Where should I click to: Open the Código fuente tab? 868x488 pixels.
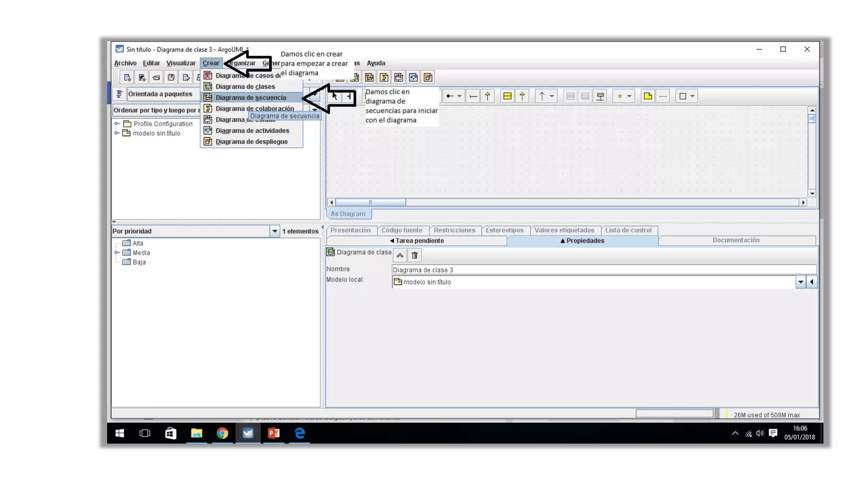click(401, 230)
